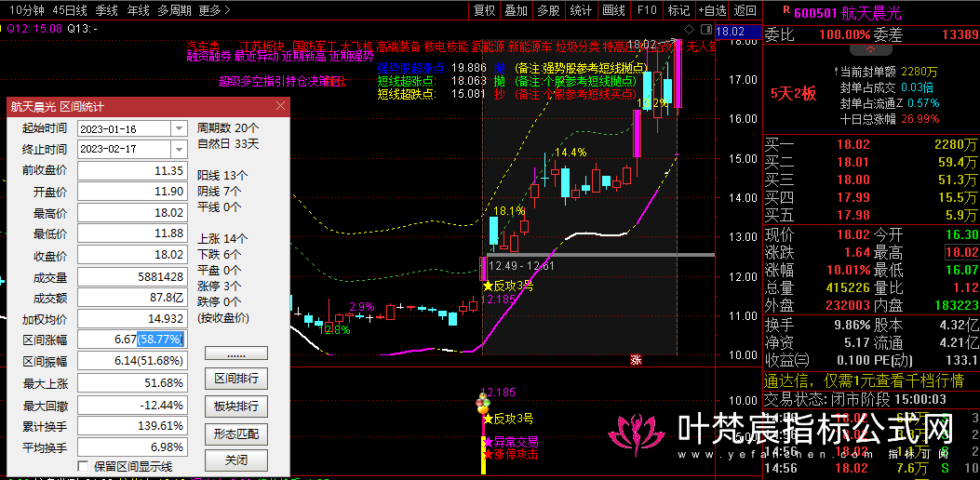The image size is (980, 480).
Task: Click the 形态匹配 button
Action: [x=236, y=433]
